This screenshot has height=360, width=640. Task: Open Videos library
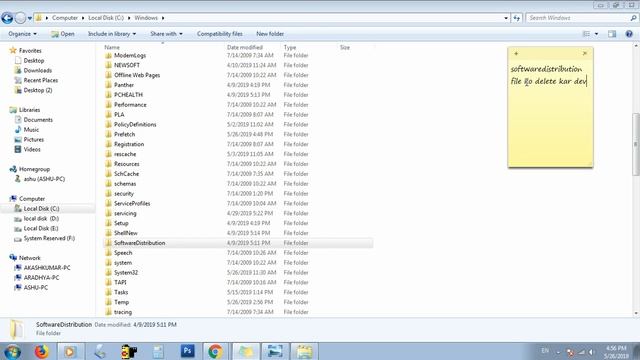(32, 149)
